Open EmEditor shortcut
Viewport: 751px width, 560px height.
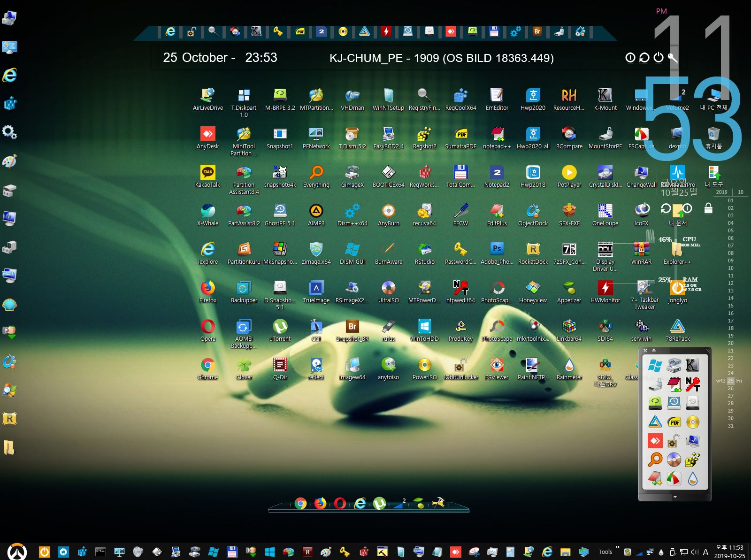497,99
